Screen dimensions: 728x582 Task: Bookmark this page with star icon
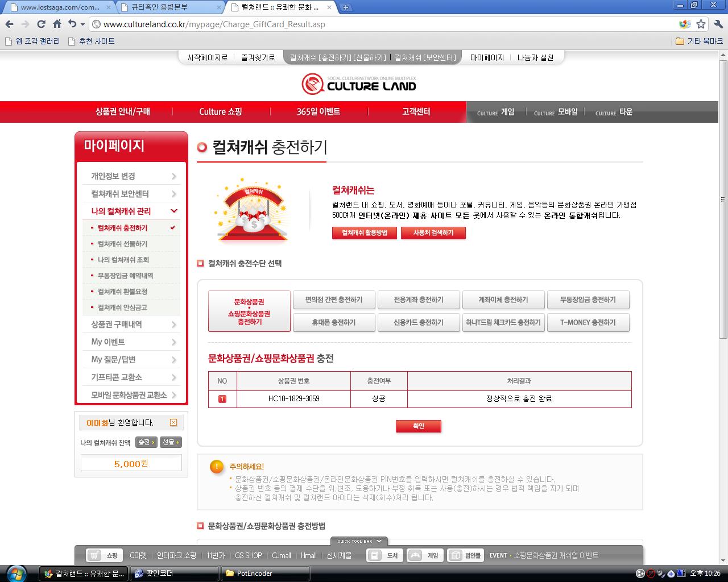pyautogui.click(x=701, y=24)
